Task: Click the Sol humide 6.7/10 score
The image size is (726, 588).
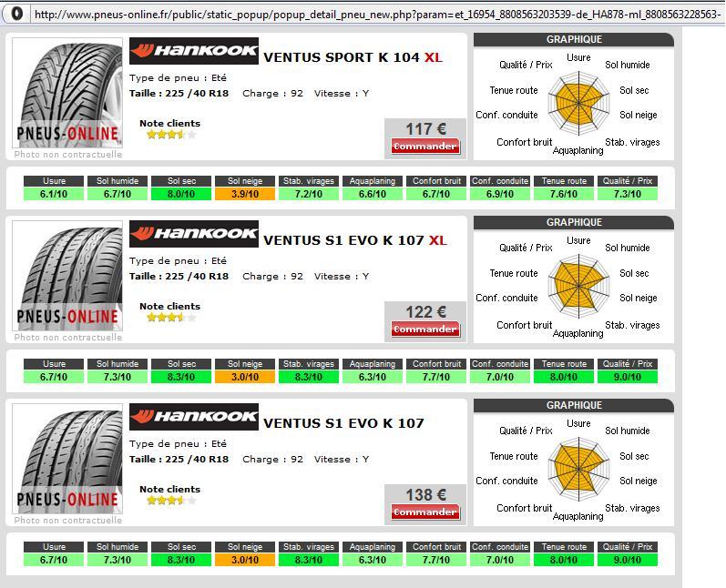Action: (x=118, y=194)
